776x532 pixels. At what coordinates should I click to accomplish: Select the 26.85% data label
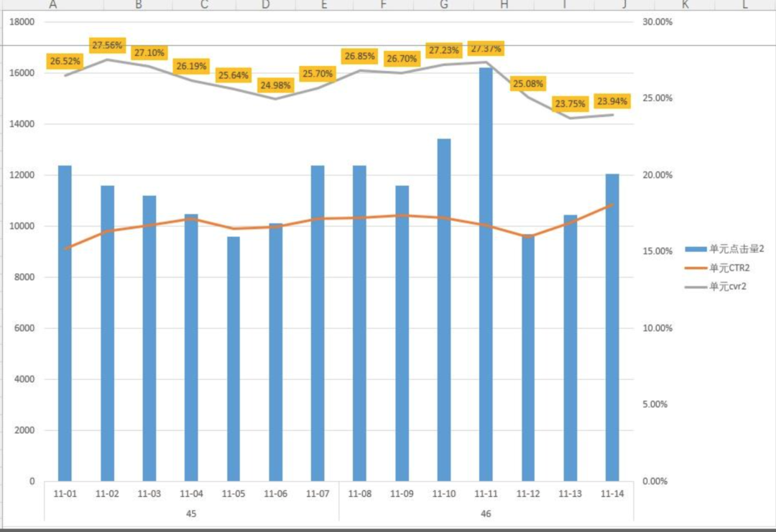point(360,57)
